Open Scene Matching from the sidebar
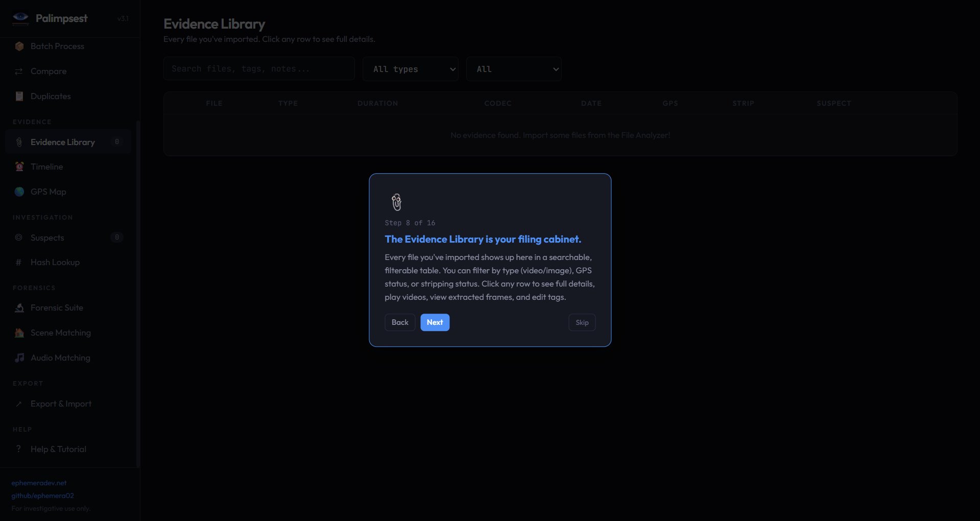This screenshot has width=980, height=521. [60, 333]
